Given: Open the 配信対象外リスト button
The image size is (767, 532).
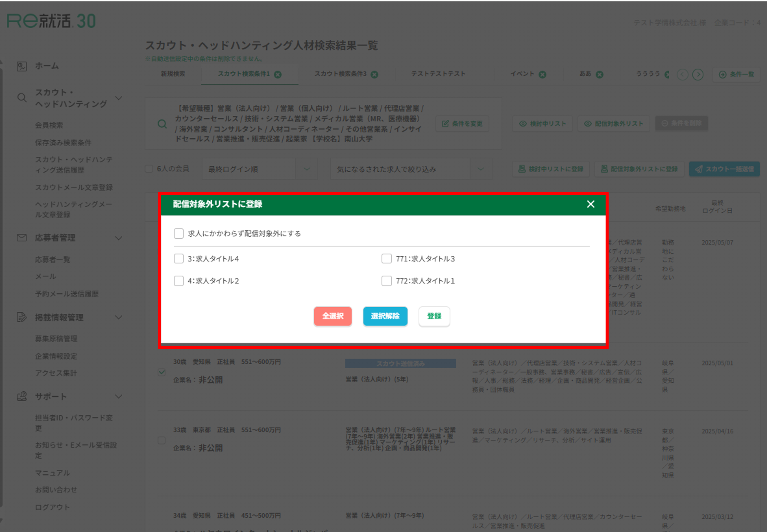Looking at the screenshot, I should (613, 124).
